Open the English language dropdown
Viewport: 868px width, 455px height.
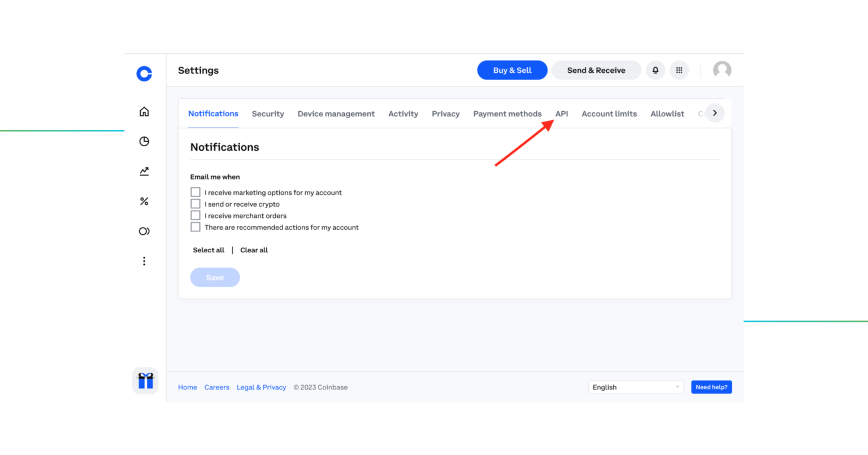(x=636, y=387)
